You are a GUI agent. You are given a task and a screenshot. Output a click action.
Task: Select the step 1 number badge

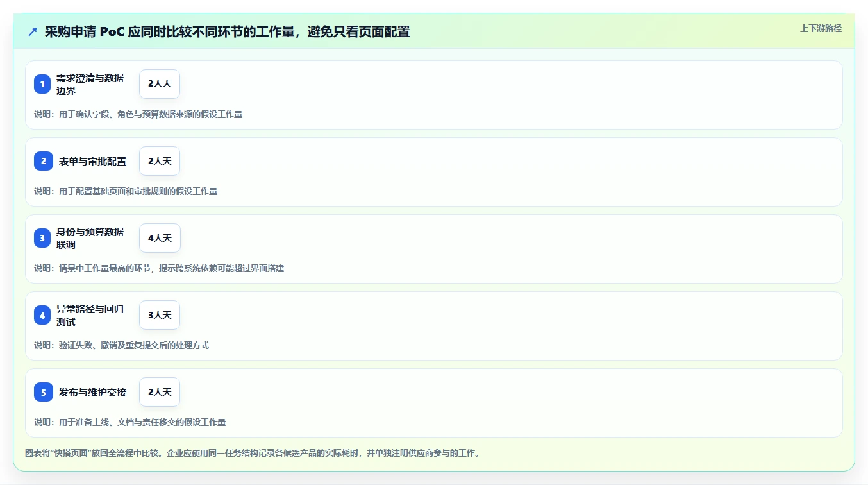pos(42,84)
